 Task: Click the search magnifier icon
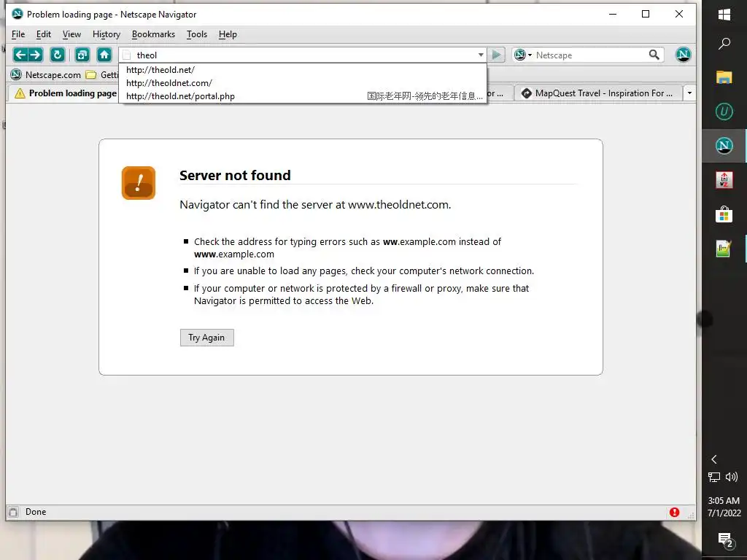654,55
